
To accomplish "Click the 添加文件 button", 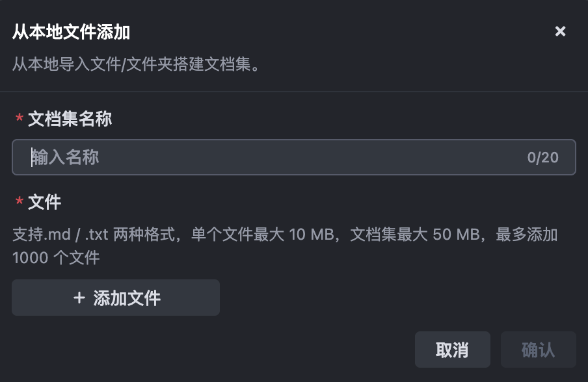I will coord(116,298).
